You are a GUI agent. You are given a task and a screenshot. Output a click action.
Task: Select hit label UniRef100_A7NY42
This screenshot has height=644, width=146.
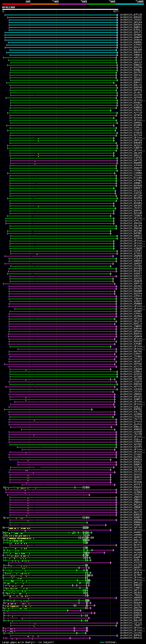pyautogui.click(x=131, y=110)
